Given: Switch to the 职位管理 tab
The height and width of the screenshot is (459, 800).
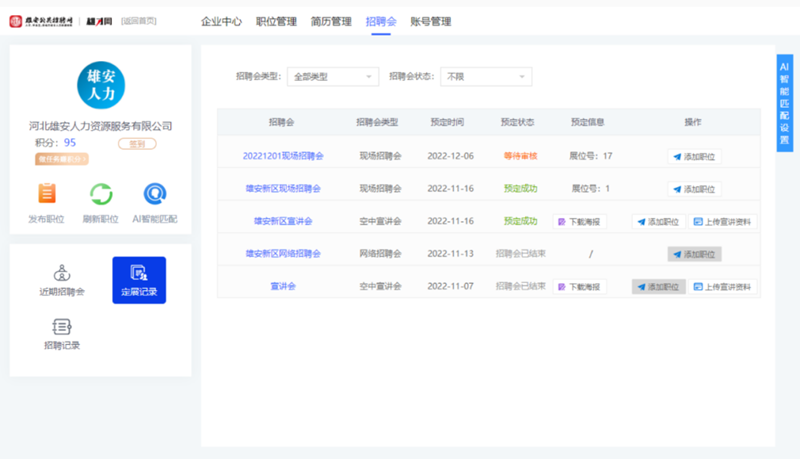Looking at the screenshot, I should pyautogui.click(x=276, y=21).
